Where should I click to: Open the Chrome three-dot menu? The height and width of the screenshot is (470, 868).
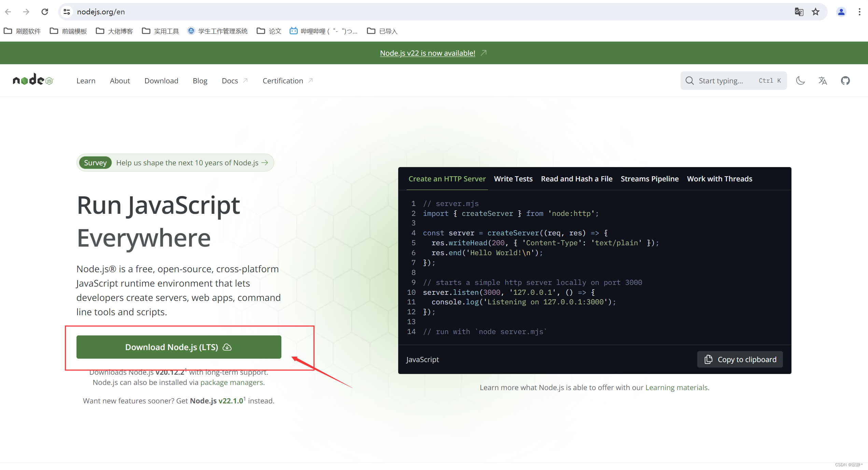pos(859,12)
